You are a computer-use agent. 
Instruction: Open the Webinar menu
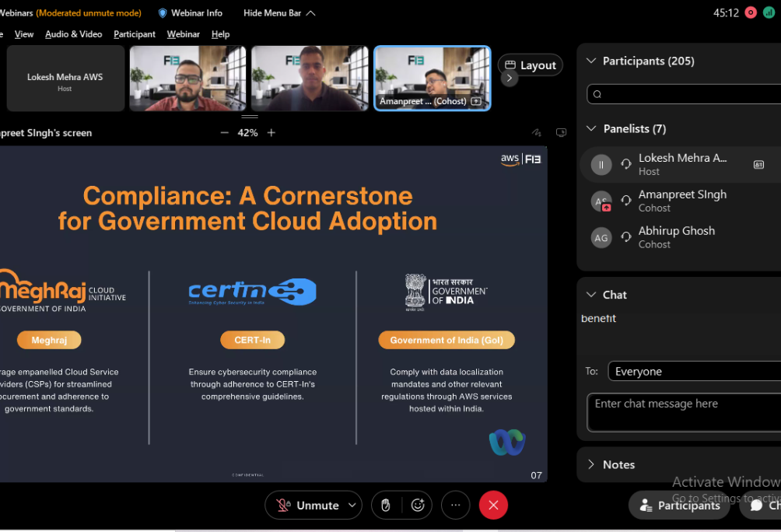[183, 34]
